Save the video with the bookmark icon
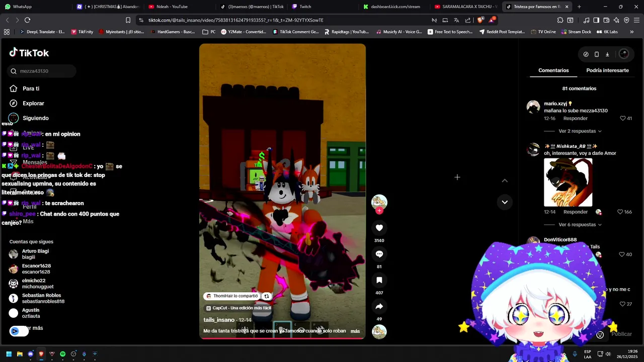644x362 pixels. pos(379,280)
